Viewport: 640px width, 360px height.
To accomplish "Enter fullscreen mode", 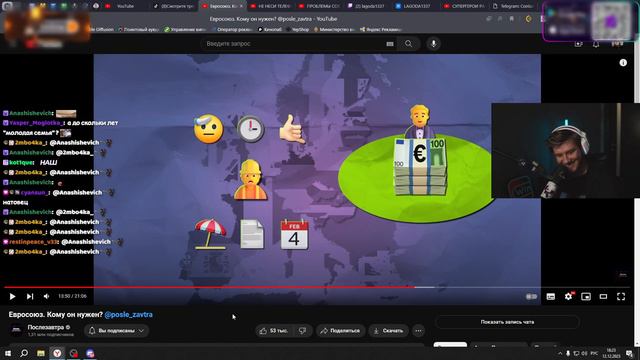I will click(x=621, y=296).
